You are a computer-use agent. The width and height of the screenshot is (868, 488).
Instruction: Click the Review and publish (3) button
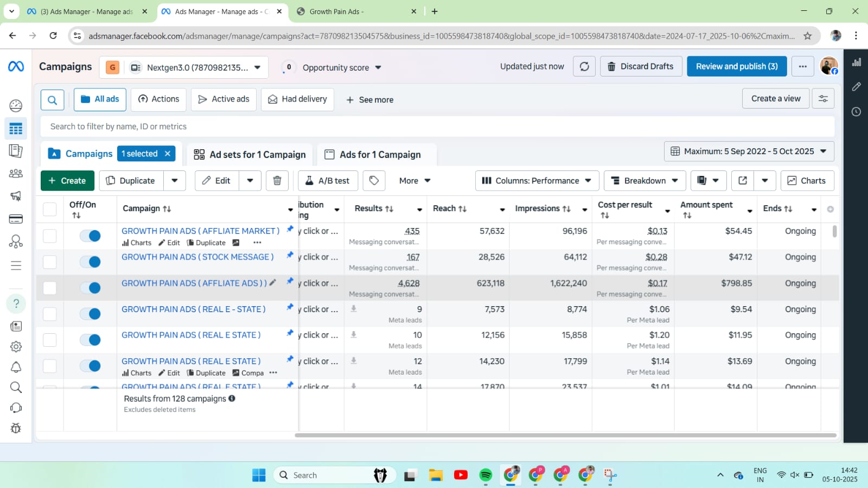737,67
